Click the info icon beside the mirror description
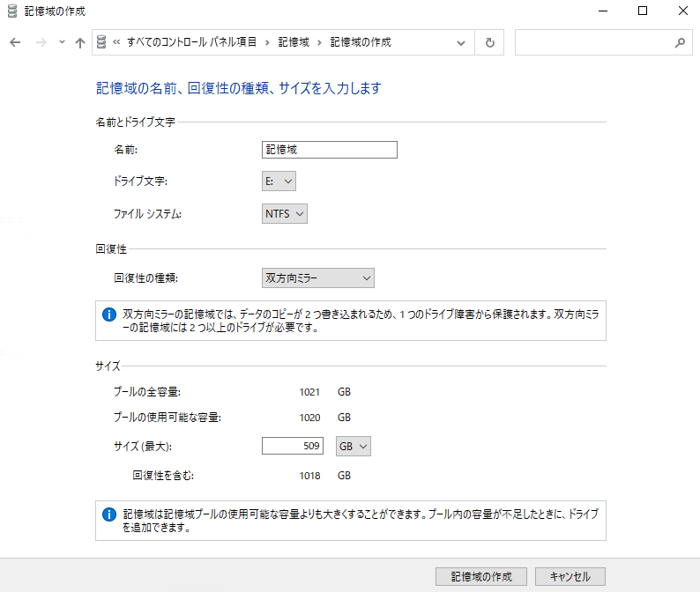Viewport: 700px width, 592px height. tap(109, 314)
